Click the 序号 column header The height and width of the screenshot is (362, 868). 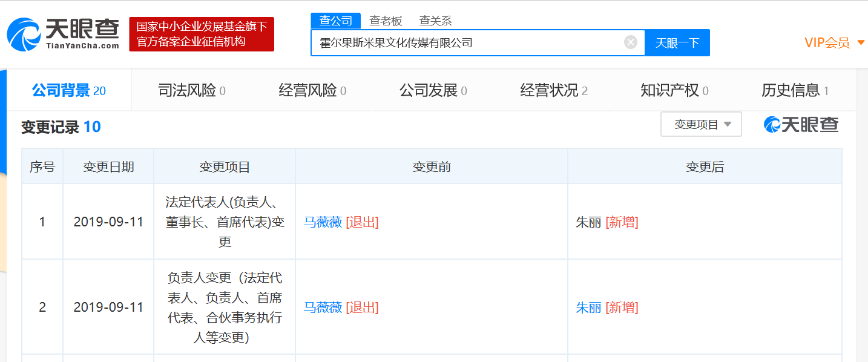[x=42, y=167]
